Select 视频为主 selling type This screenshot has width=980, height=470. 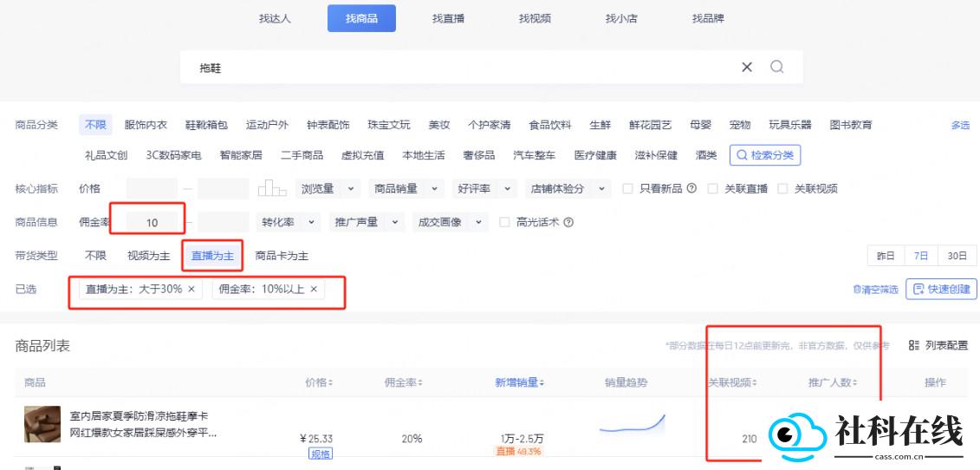[x=149, y=255]
